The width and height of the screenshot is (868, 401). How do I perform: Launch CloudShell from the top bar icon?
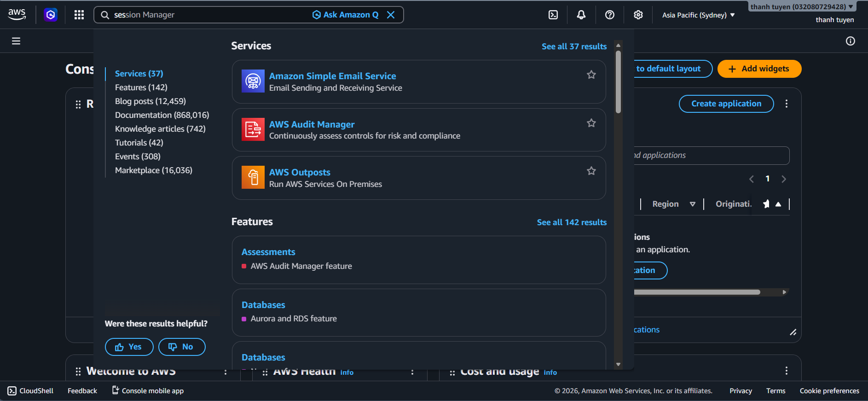553,15
